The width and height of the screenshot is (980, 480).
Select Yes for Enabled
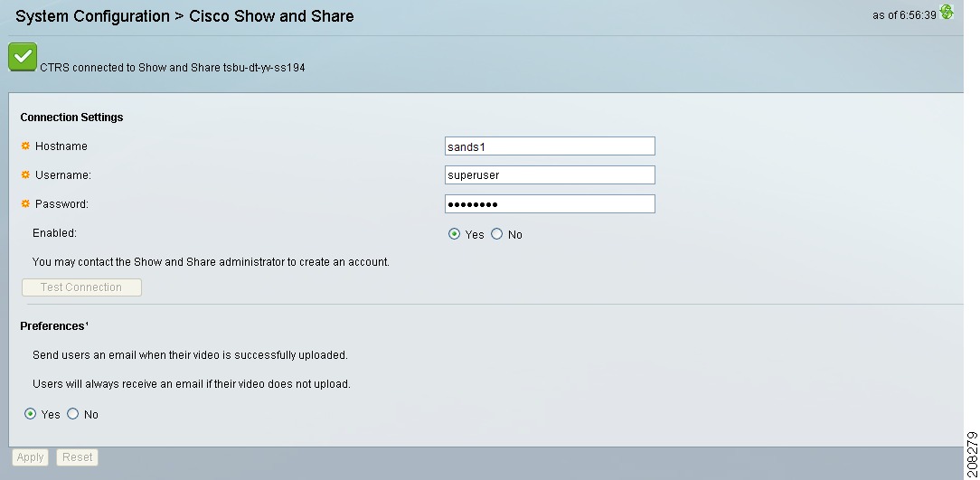pos(455,234)
